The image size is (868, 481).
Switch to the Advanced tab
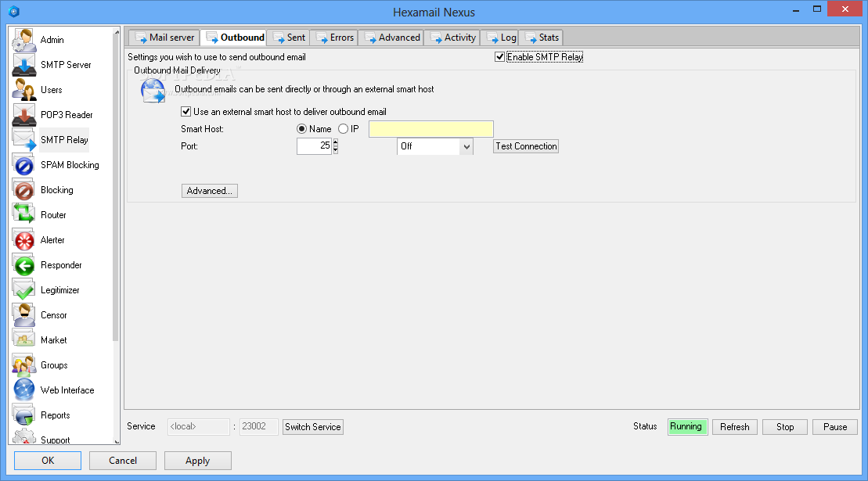click(392, 38)
